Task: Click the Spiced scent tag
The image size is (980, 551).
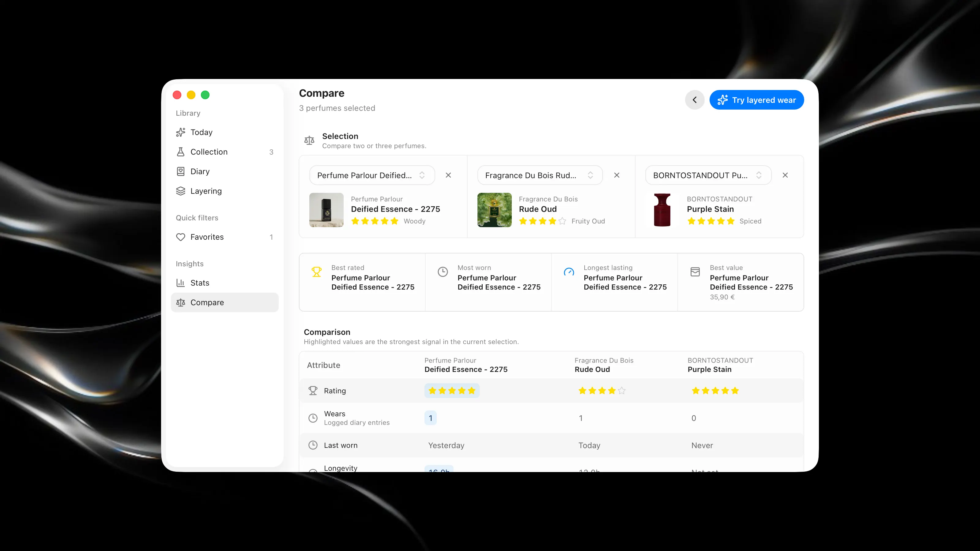Action: click(x=750, y=221)
